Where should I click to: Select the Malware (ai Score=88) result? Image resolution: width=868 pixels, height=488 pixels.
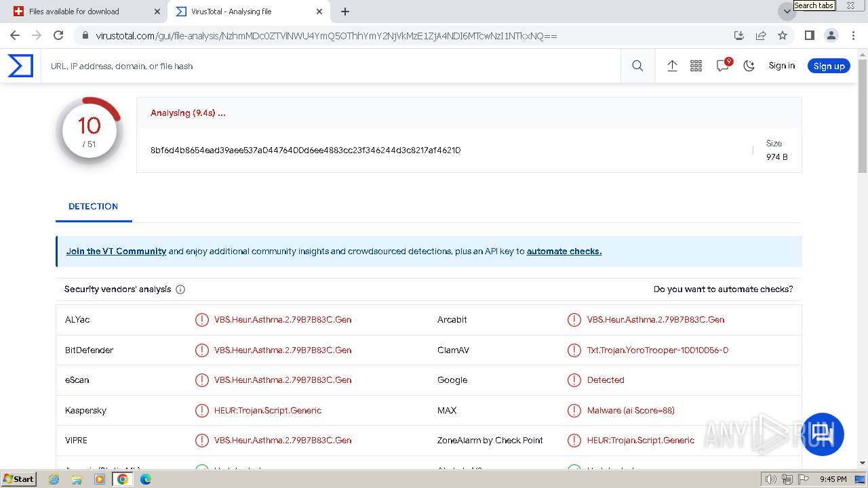[631, 411]
